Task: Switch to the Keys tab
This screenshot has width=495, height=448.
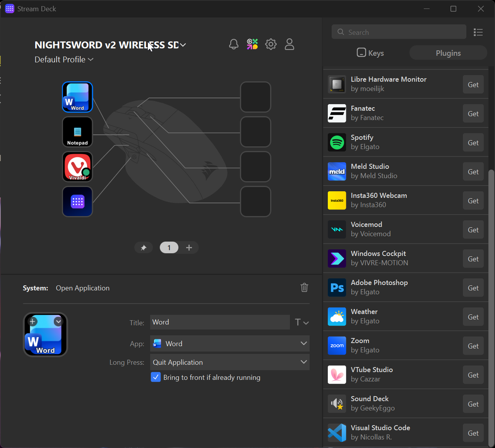Action: (370, 53)
